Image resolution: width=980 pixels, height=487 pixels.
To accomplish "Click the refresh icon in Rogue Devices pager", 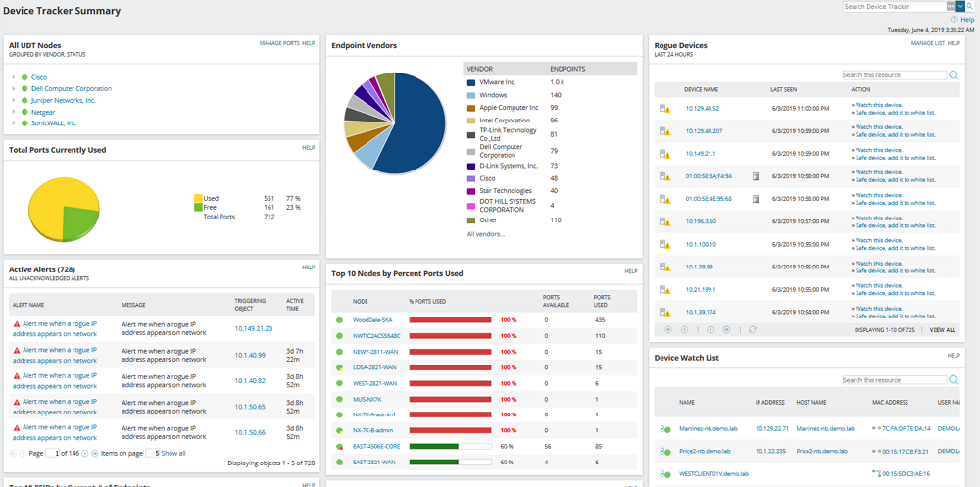I will [753, 329].
